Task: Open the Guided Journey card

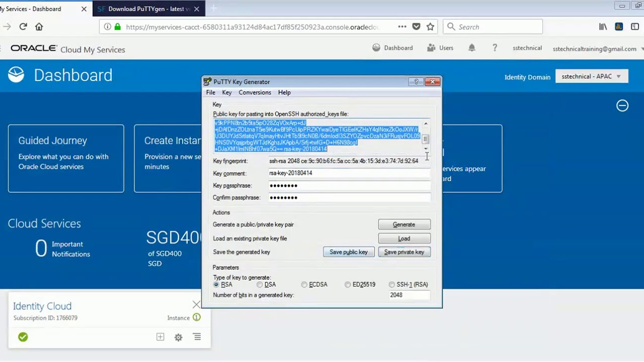Action: 66,158
